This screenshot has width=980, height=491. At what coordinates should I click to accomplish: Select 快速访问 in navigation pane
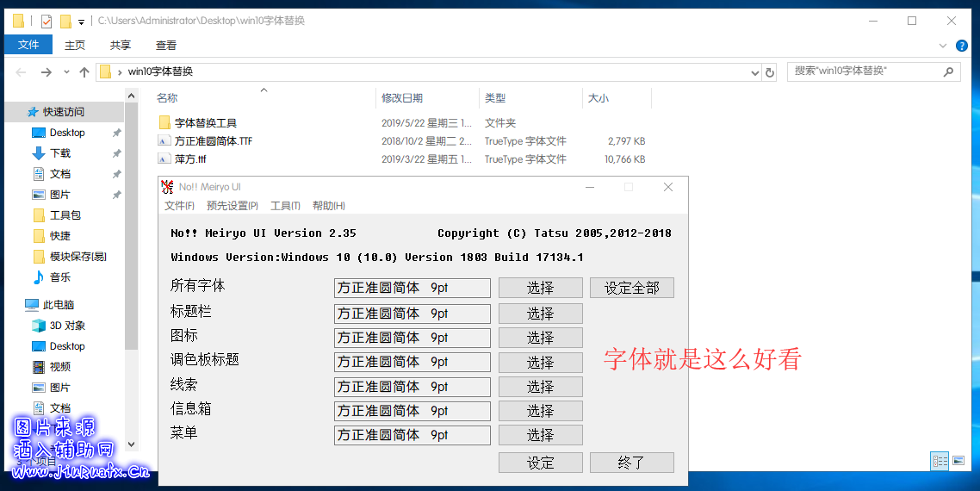[x=63, y=112]
